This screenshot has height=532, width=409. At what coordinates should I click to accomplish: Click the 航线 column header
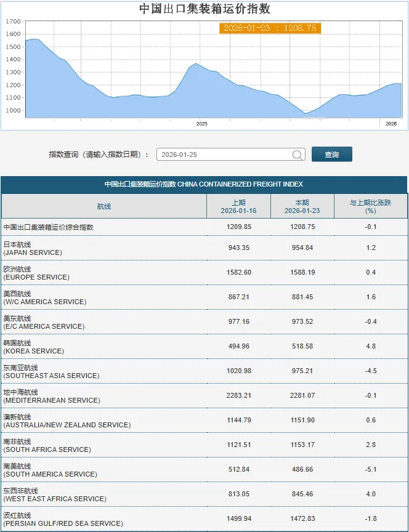pos(104,206)
